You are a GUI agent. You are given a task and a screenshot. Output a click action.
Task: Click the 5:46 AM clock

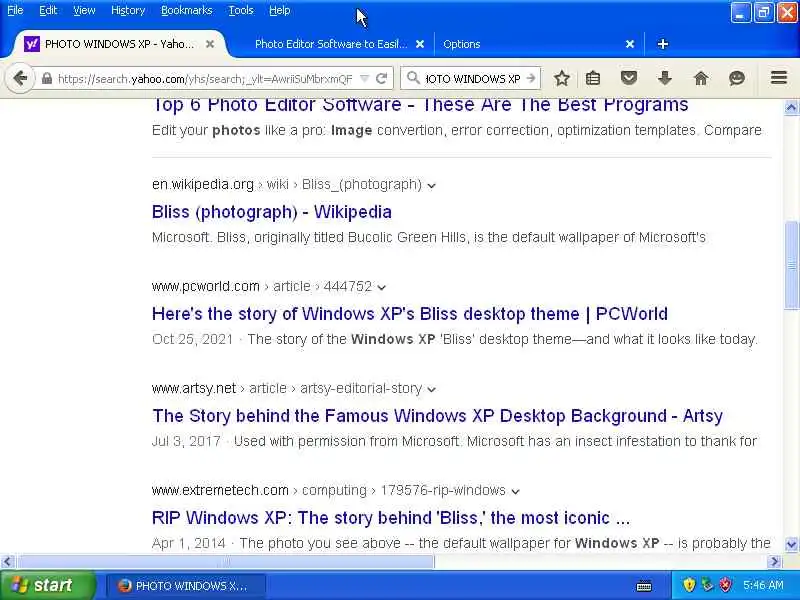pos(763,585)
